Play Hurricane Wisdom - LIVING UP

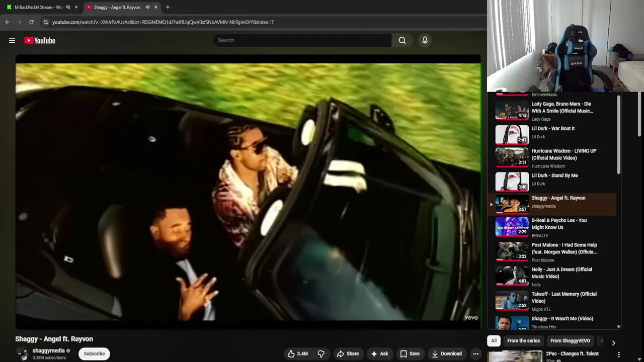tap(552, 157)
